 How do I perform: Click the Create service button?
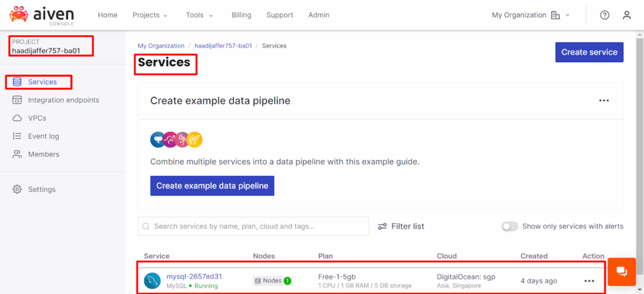pyautogui.click(x=589, y=52)
